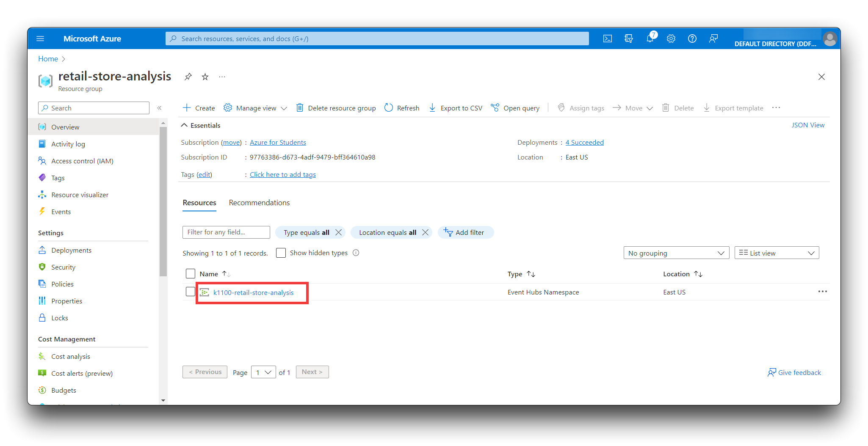Focus the Filter for any field box
The image size is (868, 446).
click(226, 232)
